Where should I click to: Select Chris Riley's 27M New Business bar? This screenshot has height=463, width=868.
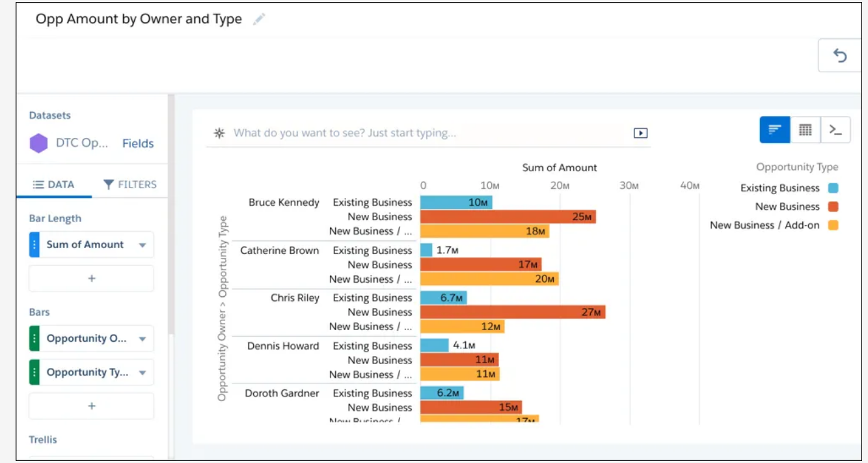tap(513, 312)
